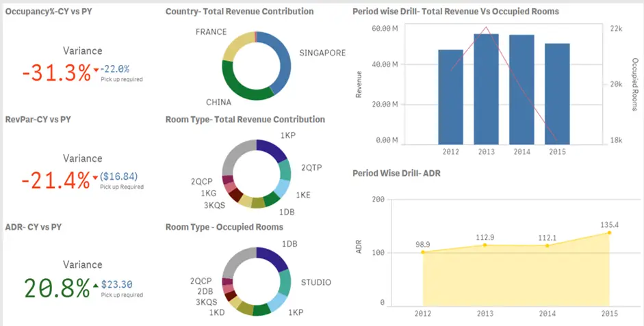Select the 2012 revenue bar
The width and height of the screenshot is (644, 326).
coord(451,96)
